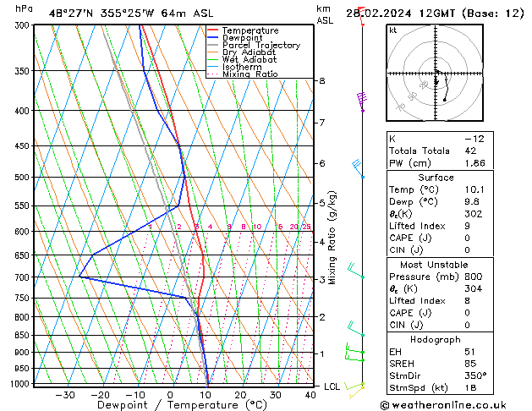This screenshot has width=532, height=411.
Task: Click the K index value '-12'
Action: coord(474,139)
